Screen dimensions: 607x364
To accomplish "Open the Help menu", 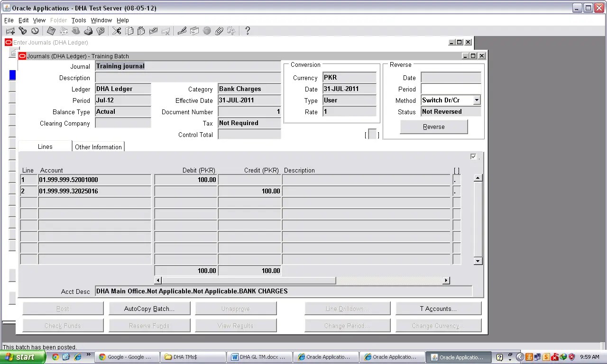I will coord(123,20).
